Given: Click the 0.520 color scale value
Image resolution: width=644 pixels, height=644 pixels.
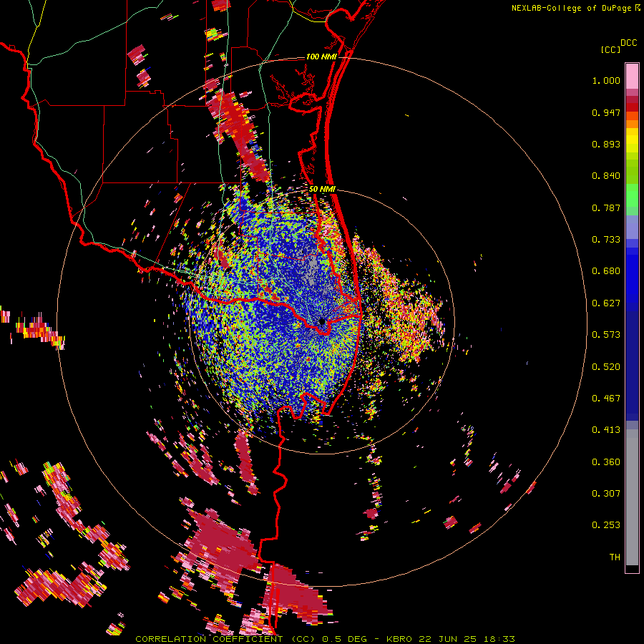Looking at the screenshot, I should point(606,367).
